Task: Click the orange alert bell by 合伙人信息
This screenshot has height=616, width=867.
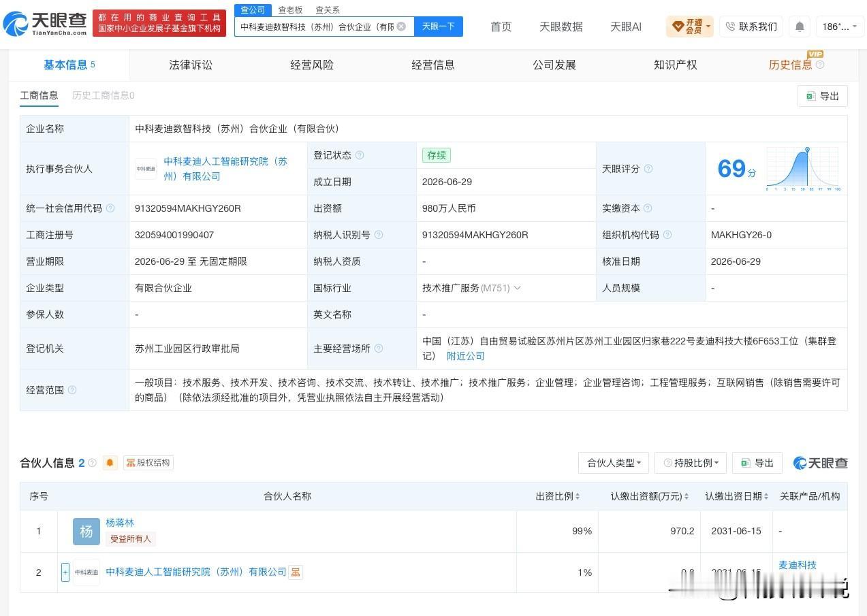Action: point(110,463)
